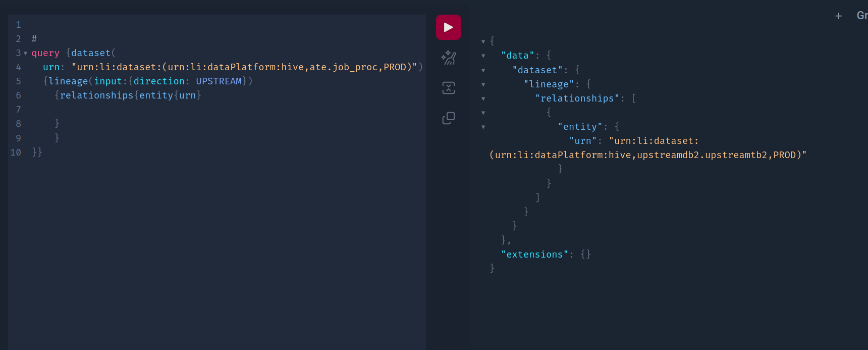The image size is (868, 350).
Task: Click the upstreamdb2.upstreamtb2 urn value
Action: point(648,155)
